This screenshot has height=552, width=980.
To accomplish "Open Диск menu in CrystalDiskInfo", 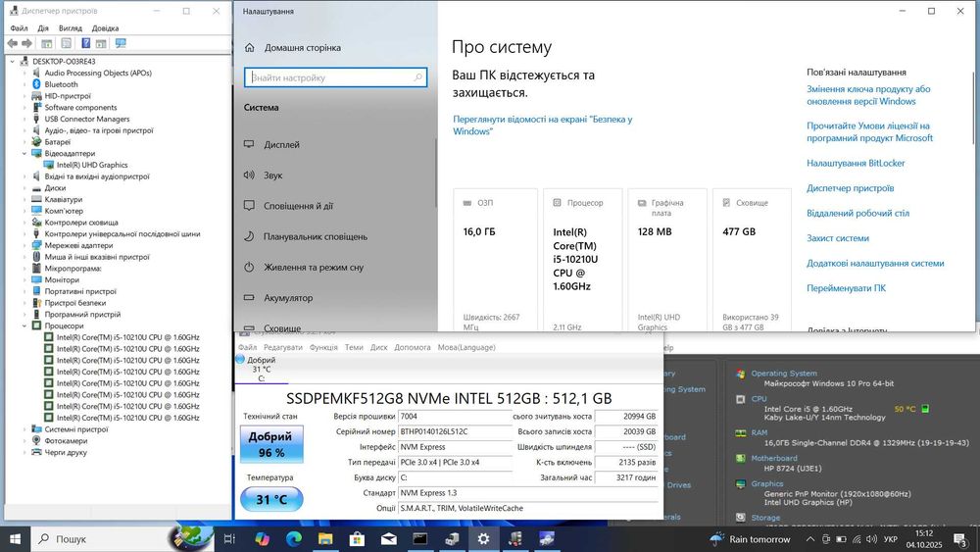I will (378, 348).
